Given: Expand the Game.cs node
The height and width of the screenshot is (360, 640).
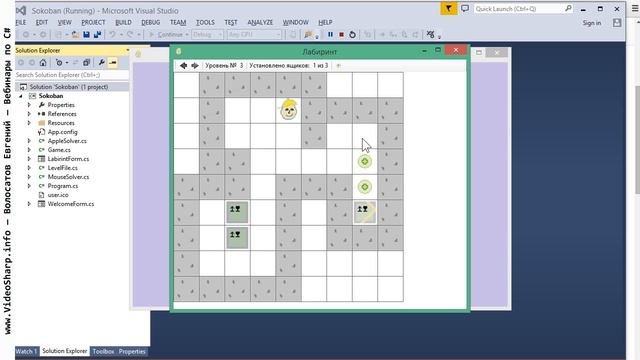Looking at the screenshot, I should click(x=29, y=150).
